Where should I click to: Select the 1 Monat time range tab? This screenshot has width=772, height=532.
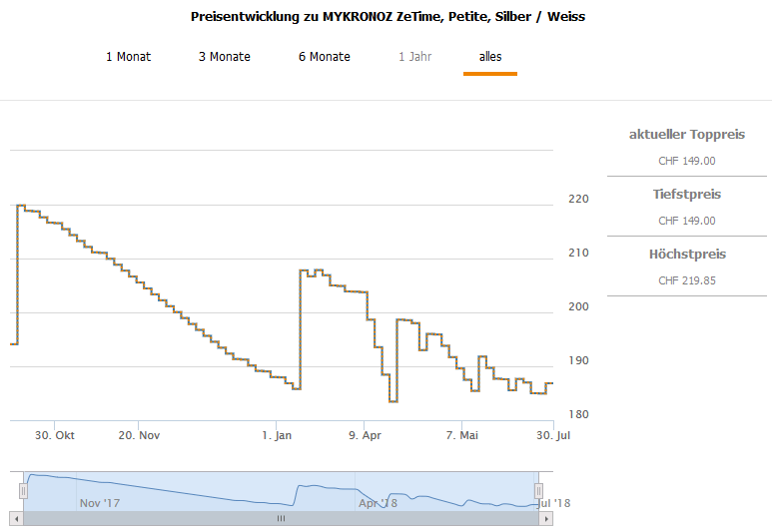coord(128,57)
